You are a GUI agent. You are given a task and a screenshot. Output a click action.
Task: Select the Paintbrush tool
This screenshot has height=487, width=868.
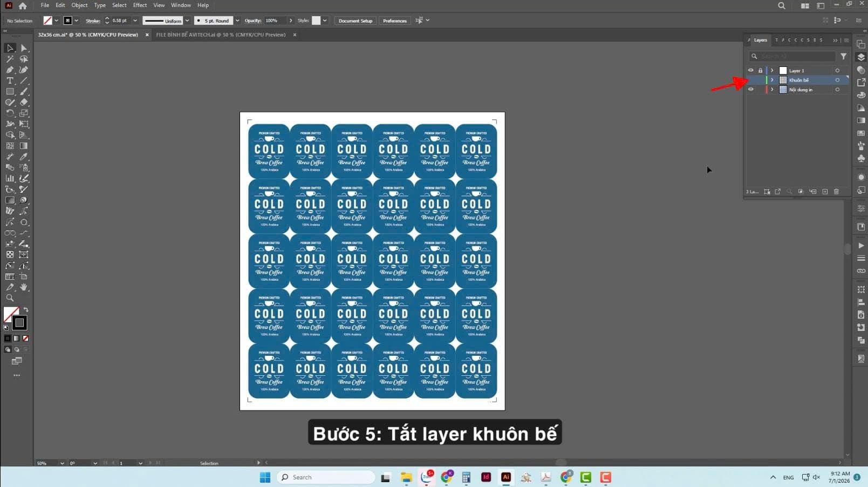click(24, 92)
